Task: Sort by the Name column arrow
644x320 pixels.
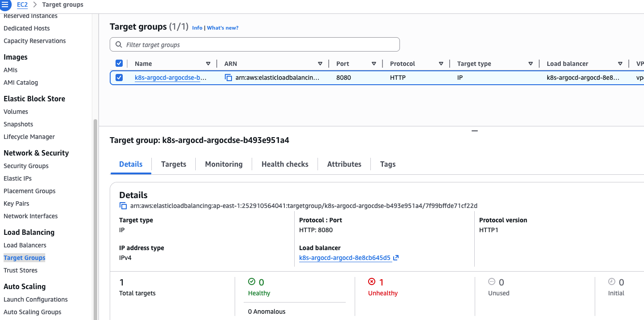Action: pyautogui.click(x=208, y=64)
